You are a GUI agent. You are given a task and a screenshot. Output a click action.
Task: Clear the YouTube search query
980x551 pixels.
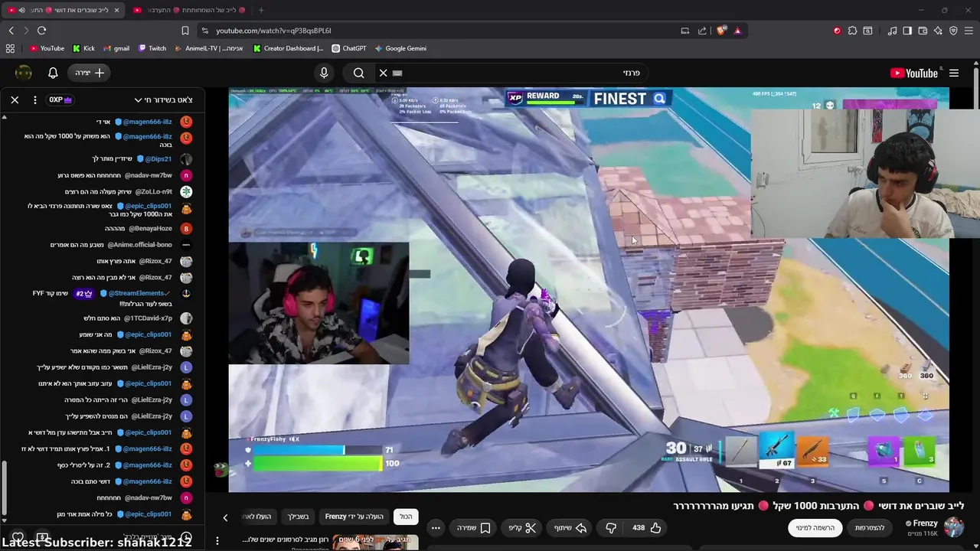coord(383,73)
